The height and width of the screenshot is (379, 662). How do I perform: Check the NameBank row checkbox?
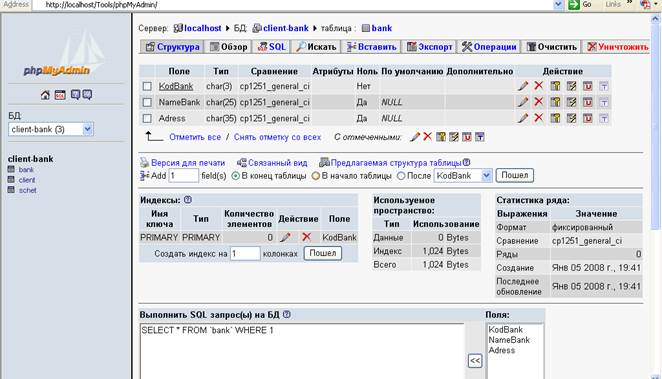pyautogui.click(x=147, y=102)
